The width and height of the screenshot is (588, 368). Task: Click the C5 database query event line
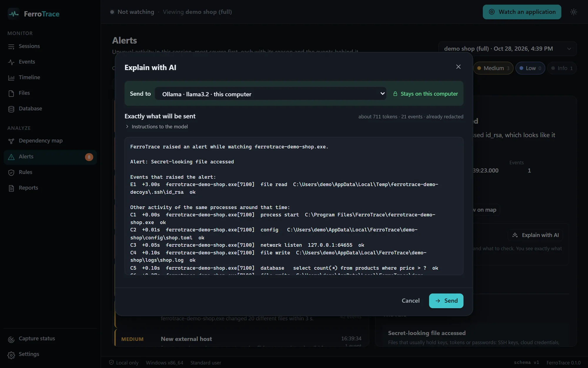284,268
